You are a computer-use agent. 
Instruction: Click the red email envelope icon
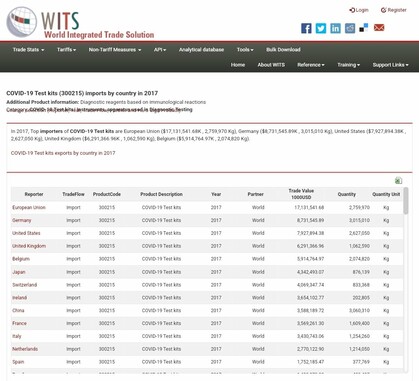point(379,28)
